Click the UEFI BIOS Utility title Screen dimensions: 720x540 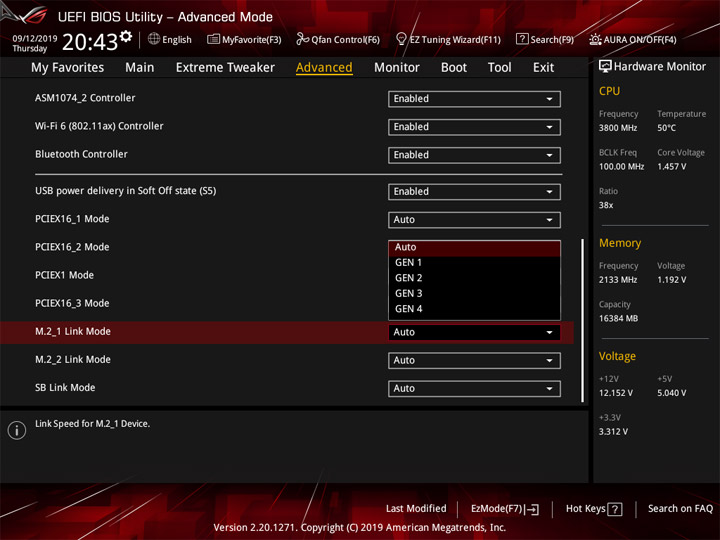[x=165, y=17]
